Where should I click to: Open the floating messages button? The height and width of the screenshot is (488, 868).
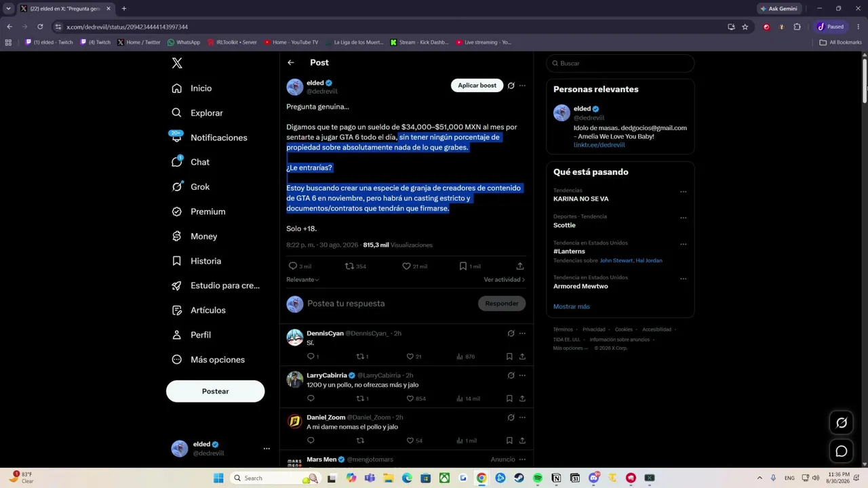(x=842, y=451)
